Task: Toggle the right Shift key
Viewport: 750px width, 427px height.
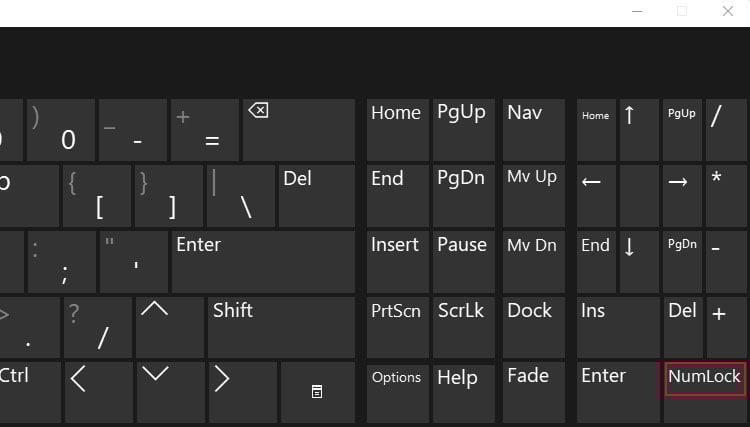Action: 281,325
